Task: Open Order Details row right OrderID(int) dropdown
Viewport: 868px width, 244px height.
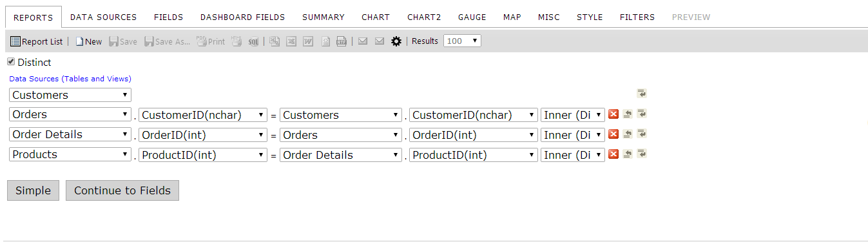Action: [473, 135]
